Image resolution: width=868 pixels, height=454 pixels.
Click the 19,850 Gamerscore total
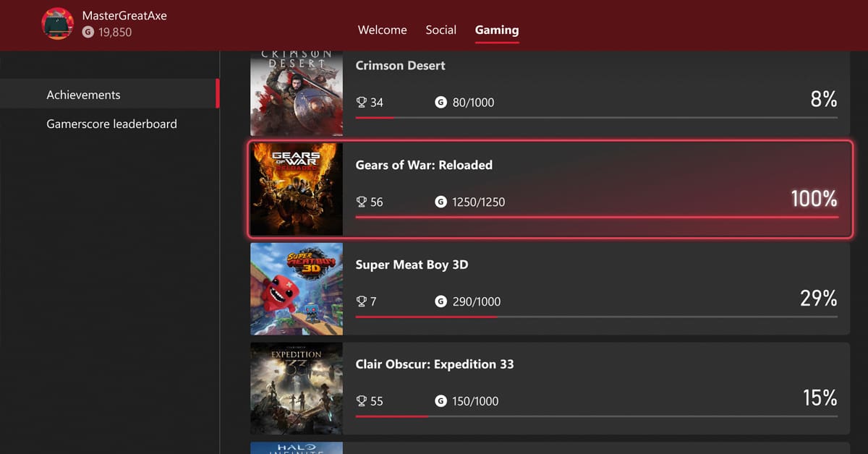tap(115, 32)
